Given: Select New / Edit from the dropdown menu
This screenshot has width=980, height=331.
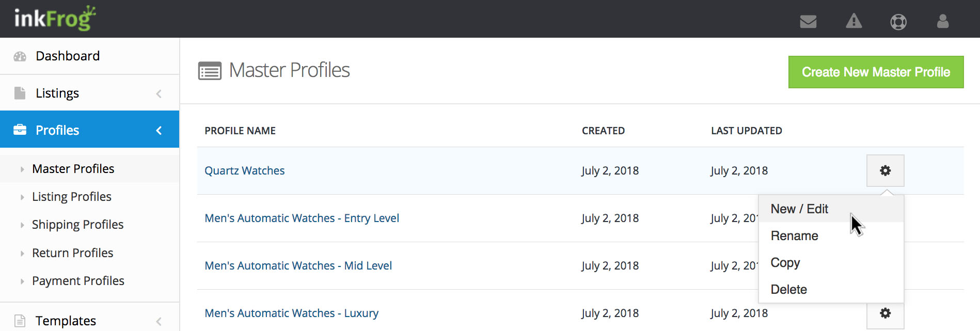Looking at the screenshot, I should click(799, 209).
